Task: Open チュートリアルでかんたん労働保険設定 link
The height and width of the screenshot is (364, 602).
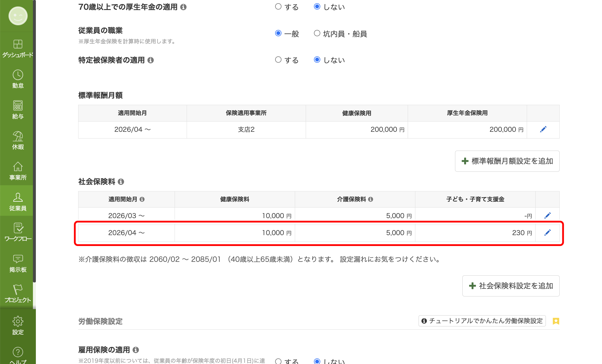Action: pyautogui.click(x=482, y=321)
